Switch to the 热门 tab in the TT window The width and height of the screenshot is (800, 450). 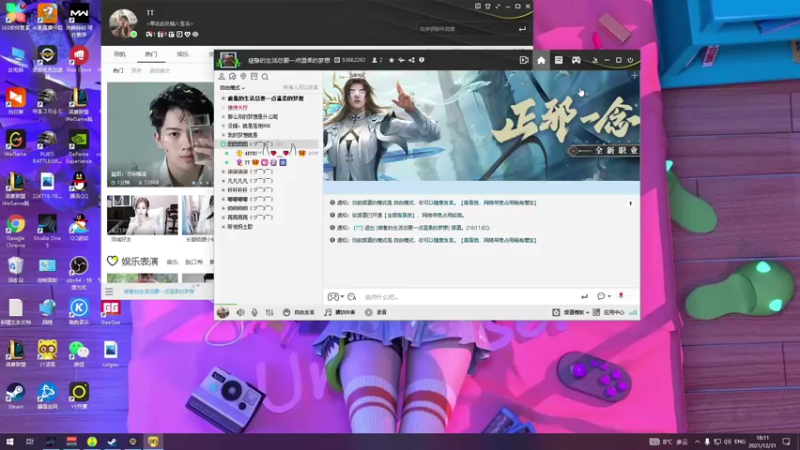pyautogui.click(x=151, y=54)
